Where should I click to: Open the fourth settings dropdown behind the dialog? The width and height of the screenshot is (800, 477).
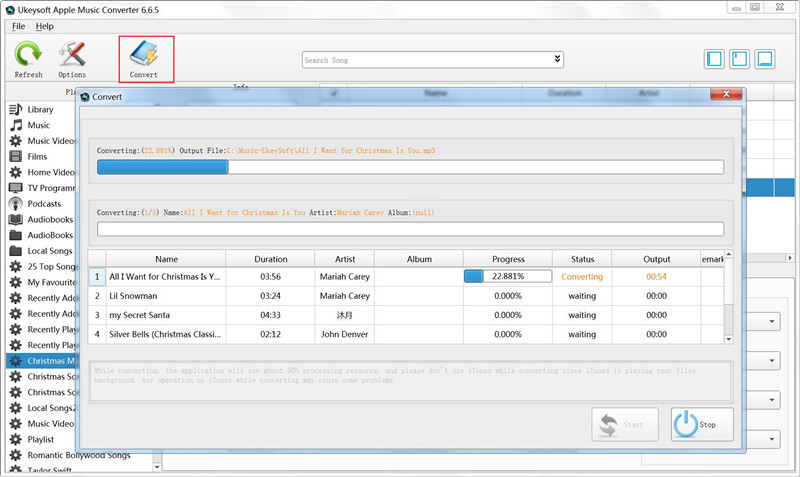coord(772,439)
